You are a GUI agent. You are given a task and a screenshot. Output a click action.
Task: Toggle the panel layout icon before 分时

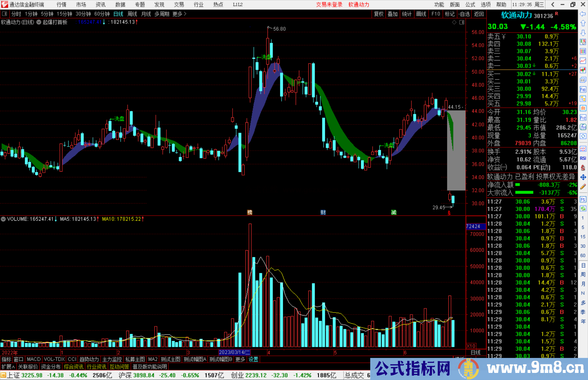5,14
